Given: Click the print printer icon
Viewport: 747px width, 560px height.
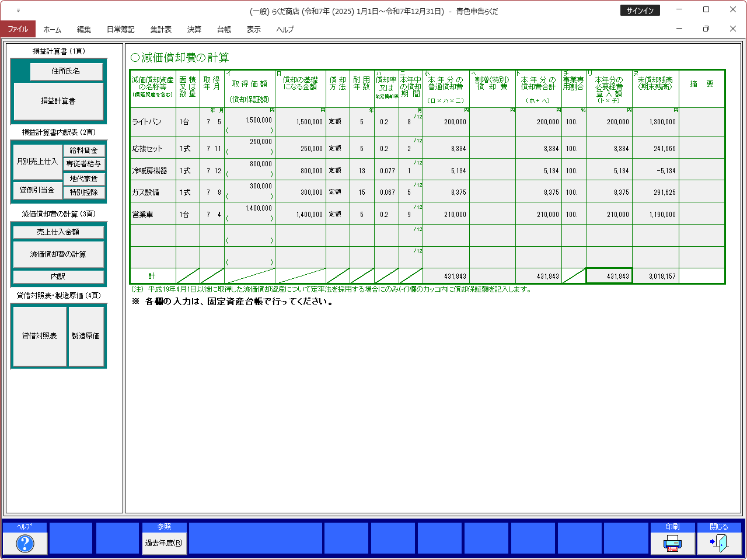Looking at the screenshot, I should click(x=672, y=543).
